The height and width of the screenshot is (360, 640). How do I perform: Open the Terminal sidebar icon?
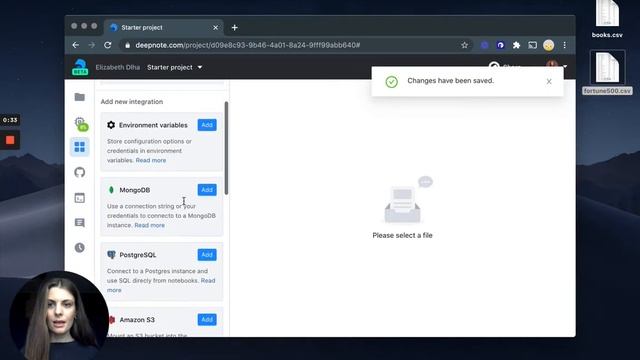tap(80, 198)
